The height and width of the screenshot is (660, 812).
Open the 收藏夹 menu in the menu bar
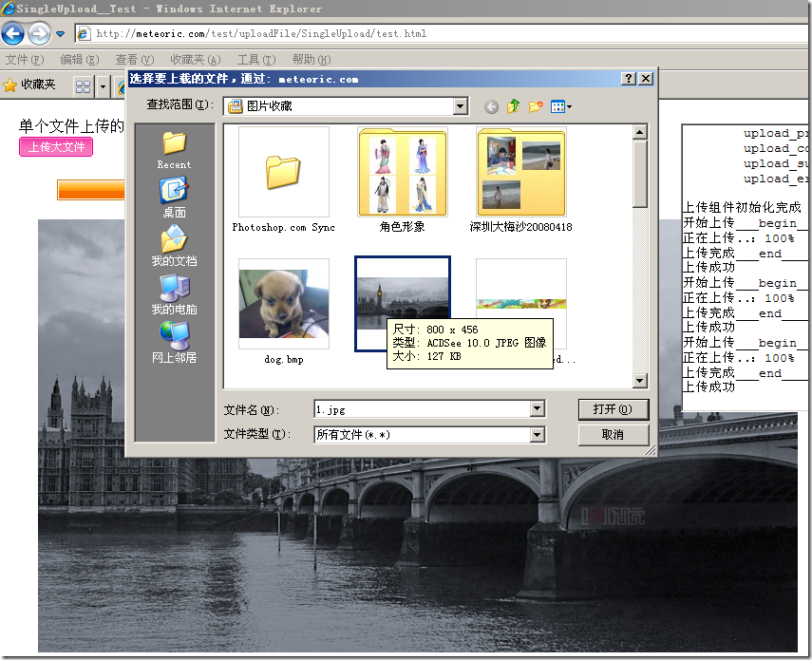[x=194, y=59]
